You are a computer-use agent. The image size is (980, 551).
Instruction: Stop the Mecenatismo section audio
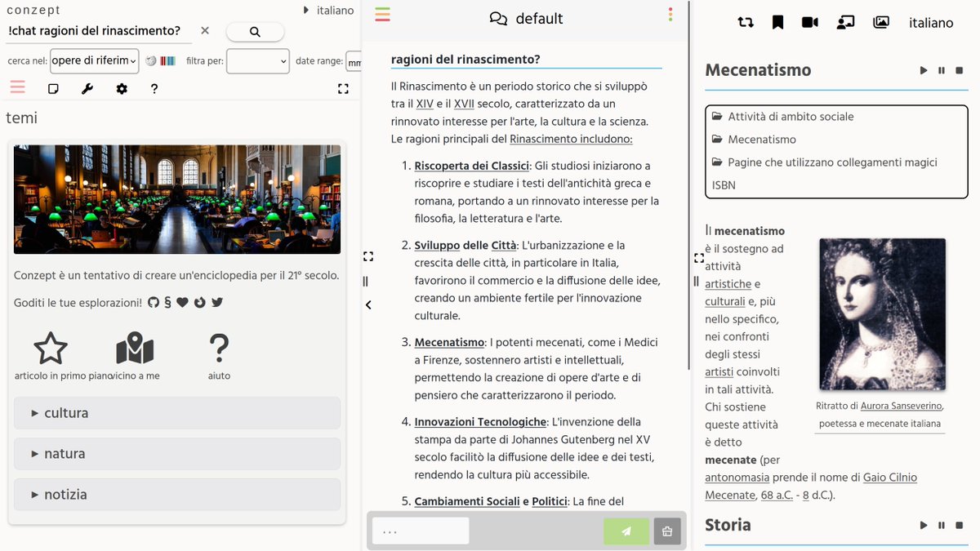pos(960,71)
